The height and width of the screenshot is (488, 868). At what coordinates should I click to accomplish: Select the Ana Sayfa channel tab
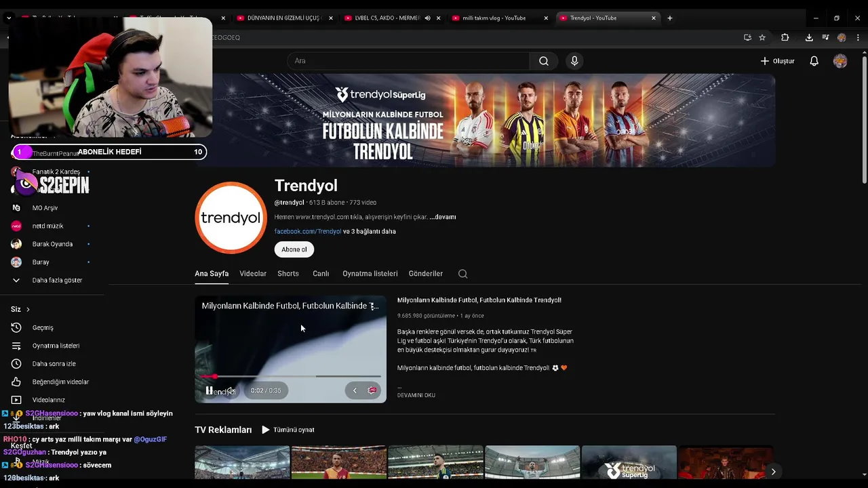point(212,274)
